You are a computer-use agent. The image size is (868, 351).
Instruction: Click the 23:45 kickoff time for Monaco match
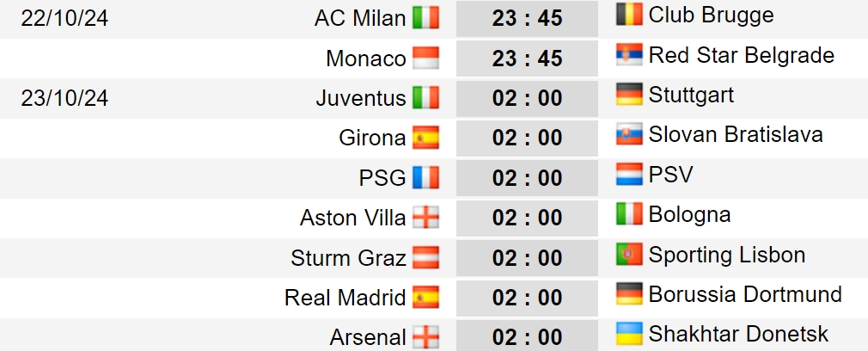[x=527, y=58]
